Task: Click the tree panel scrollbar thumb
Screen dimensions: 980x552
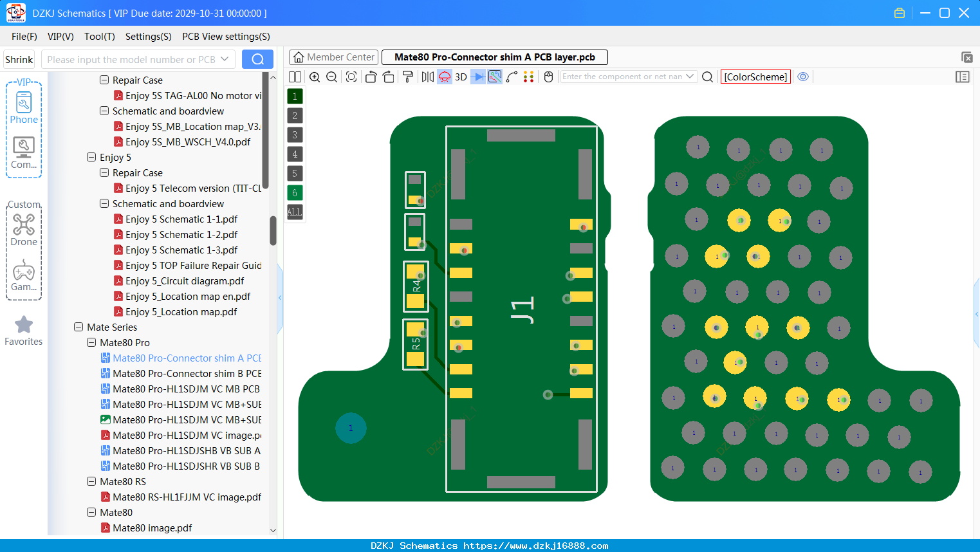Action: 273,230
